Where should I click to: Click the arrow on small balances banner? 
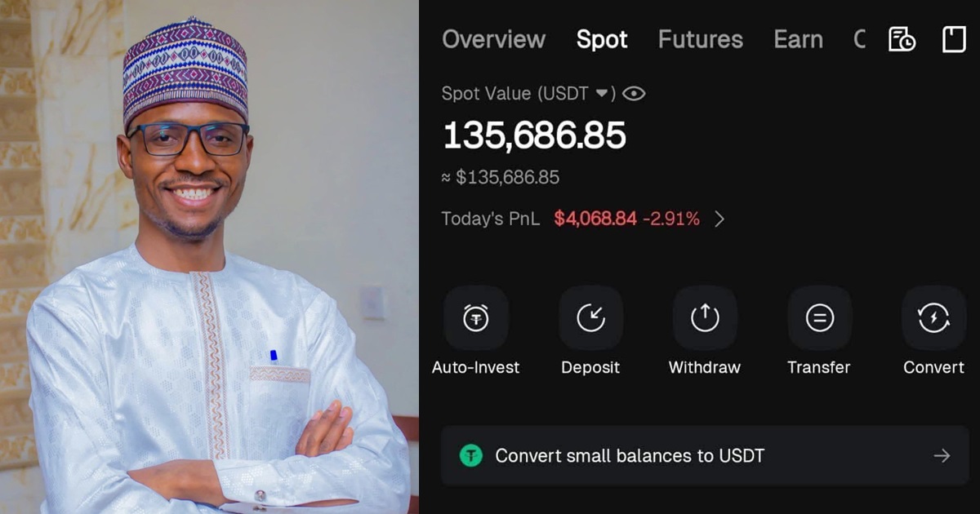coord(942,455)
